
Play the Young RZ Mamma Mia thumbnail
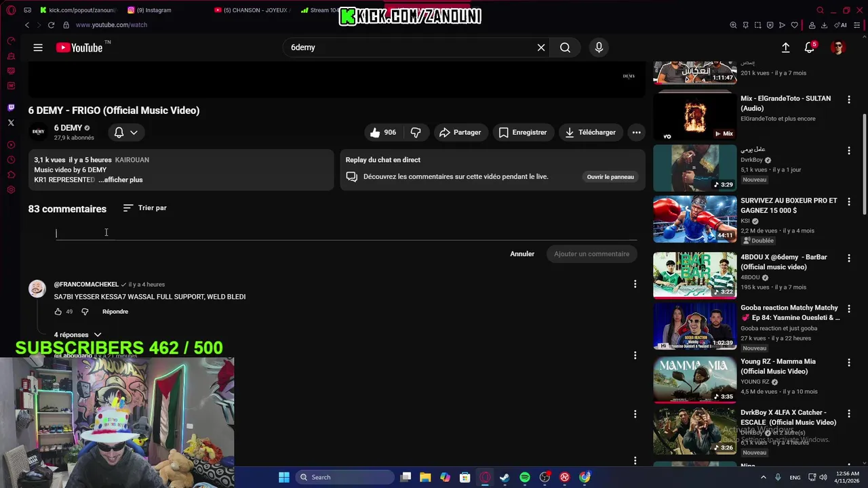tap(694, 380)
